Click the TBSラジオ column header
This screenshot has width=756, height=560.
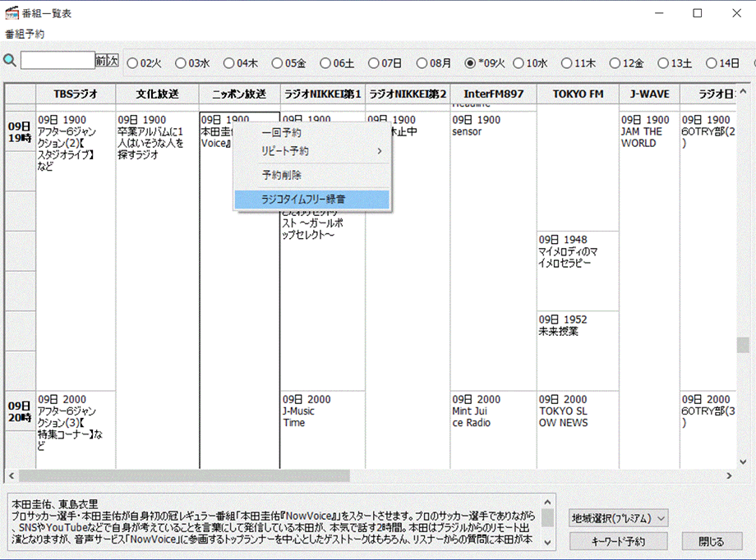click(76, 94)
